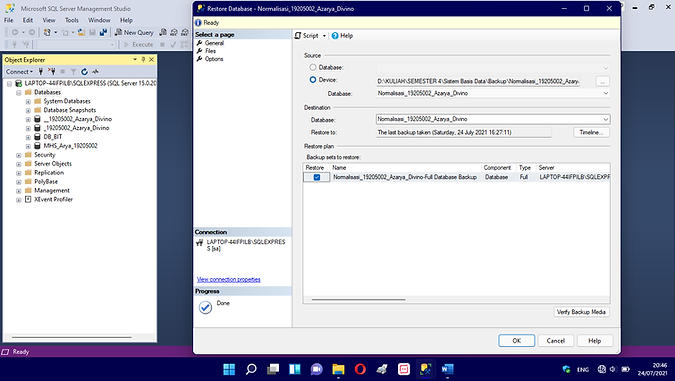Click the Save All icon in SSMS toolbar
Screen dimensions: 675x381
(103, 32)
